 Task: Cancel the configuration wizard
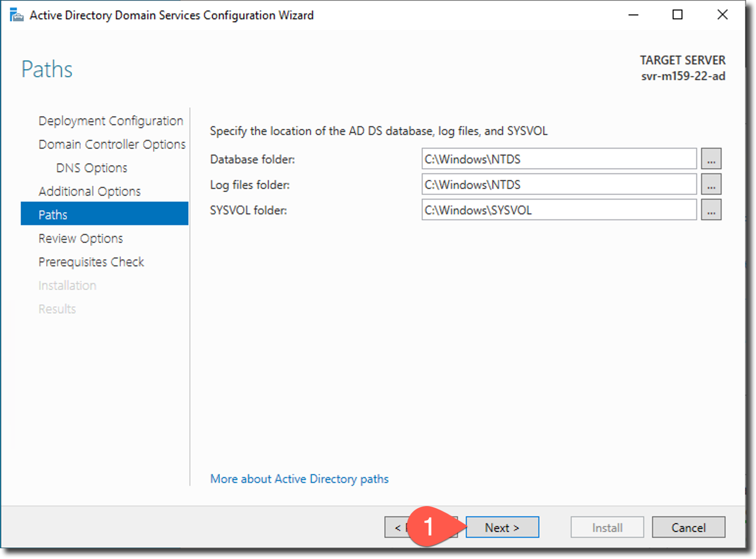tap(688, 527)
